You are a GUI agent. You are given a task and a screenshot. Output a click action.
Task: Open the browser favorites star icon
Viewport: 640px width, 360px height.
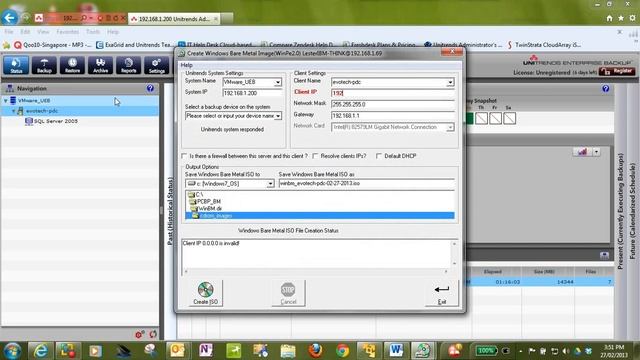[621, 18]
